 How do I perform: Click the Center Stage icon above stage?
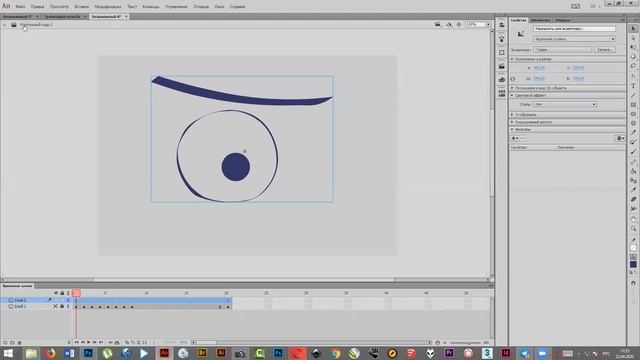coord(459,24)
